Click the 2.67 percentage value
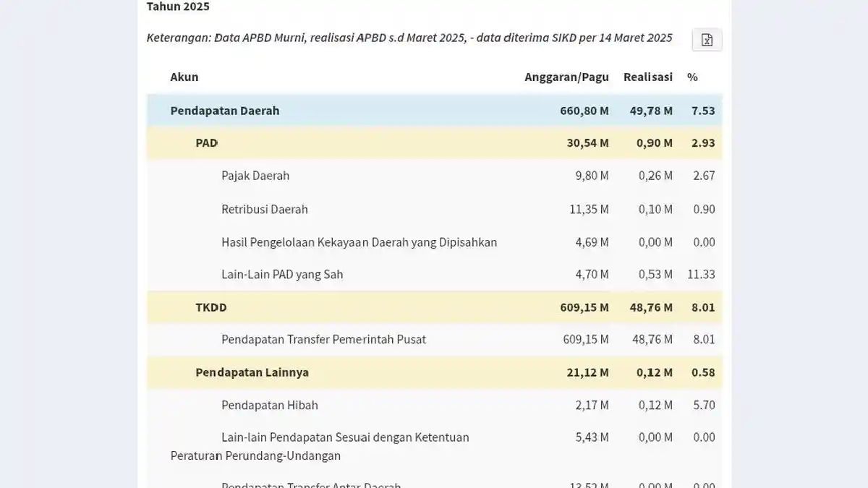Image resolution: width=868 pixels, height=488 pixels. click(x=704, y=176)
